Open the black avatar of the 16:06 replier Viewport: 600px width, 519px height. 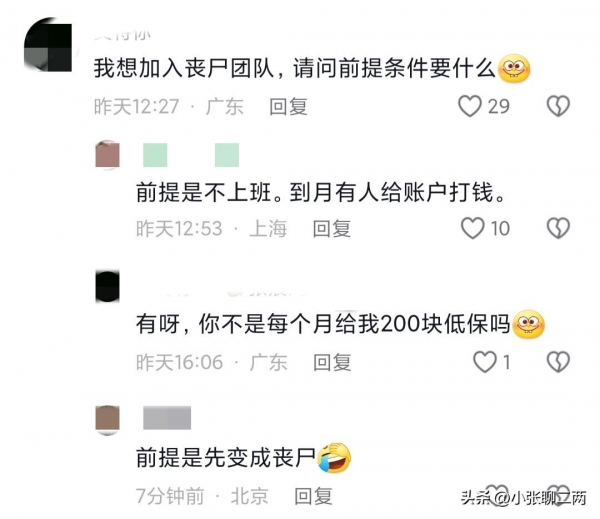coord(108,286)
